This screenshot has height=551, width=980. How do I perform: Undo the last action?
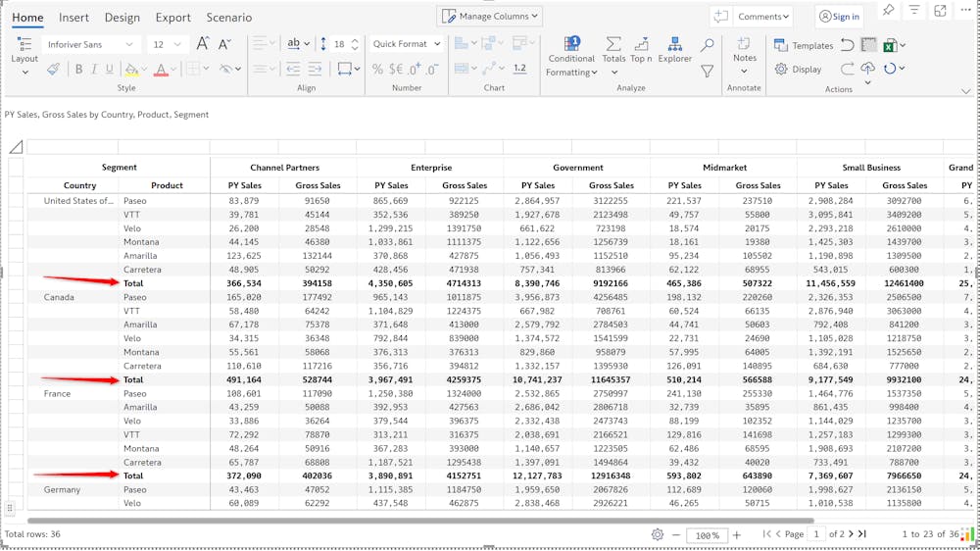[x=847, y=45]
